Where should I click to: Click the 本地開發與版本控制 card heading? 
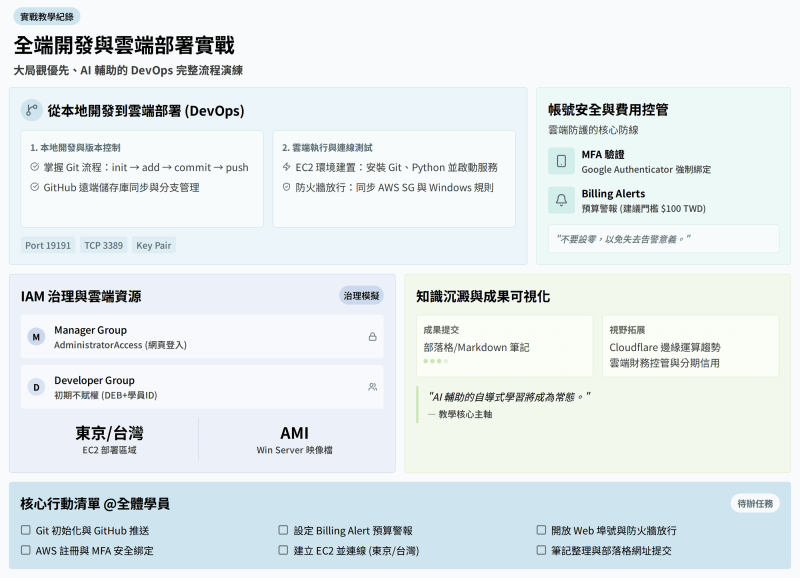[x=76, y=147]
